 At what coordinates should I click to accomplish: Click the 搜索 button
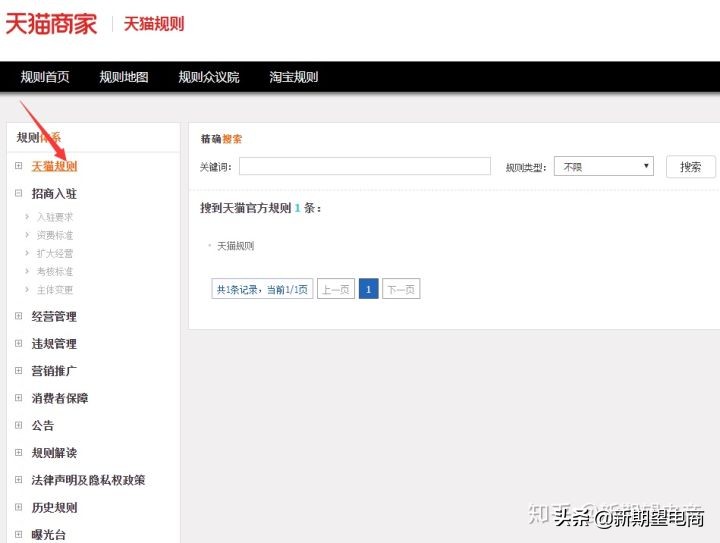point(691,167)
